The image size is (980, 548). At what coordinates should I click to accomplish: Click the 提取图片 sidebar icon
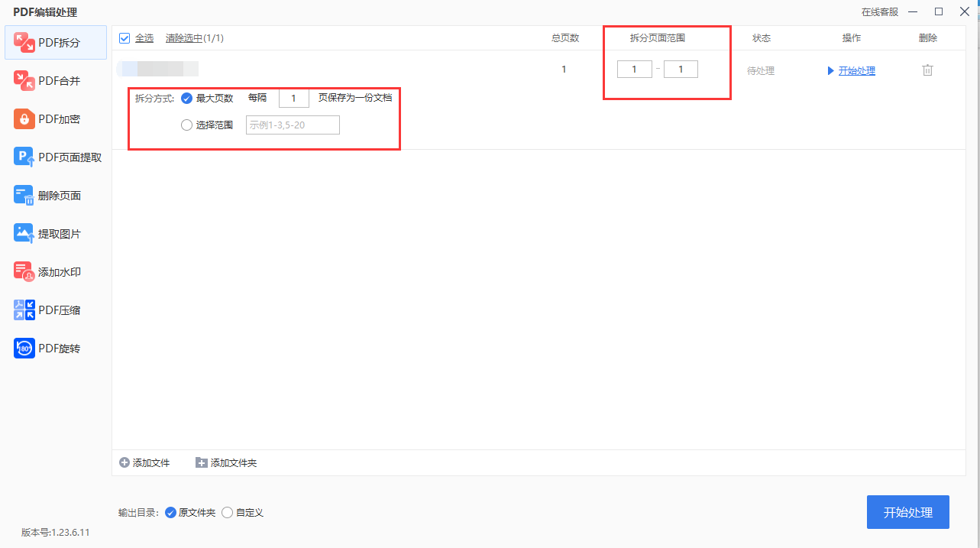tap(24, 233)
